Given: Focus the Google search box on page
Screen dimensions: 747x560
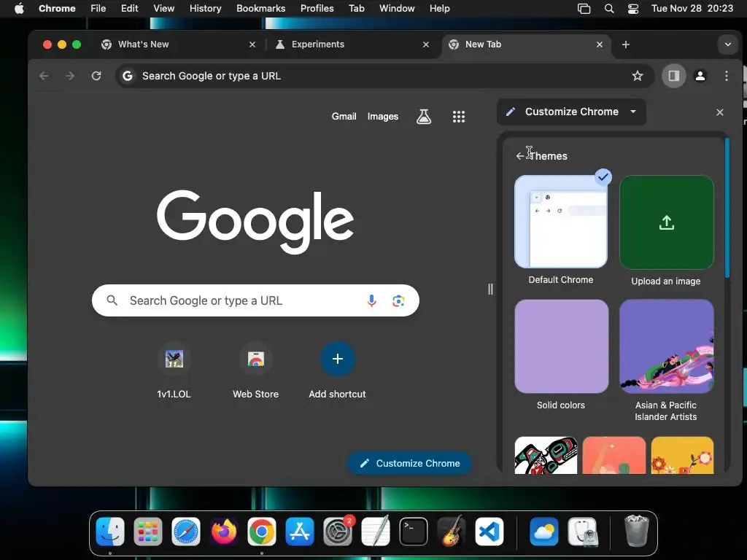Looking at the screenshot, I should click(x=255, y=300).
